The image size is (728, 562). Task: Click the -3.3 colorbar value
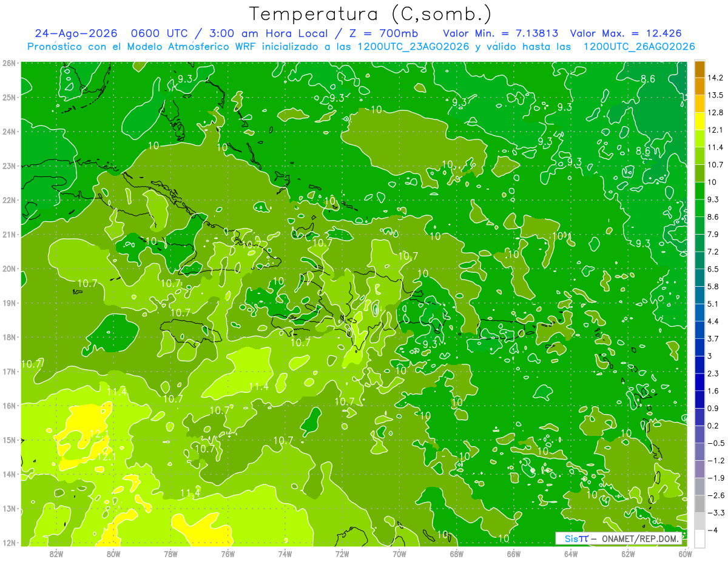(x=715, y=513)
